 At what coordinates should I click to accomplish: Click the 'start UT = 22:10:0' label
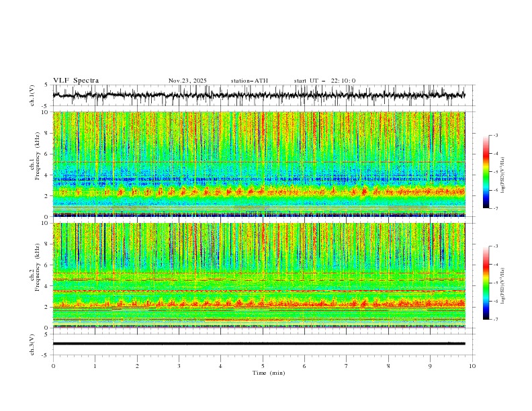point(324,81)
